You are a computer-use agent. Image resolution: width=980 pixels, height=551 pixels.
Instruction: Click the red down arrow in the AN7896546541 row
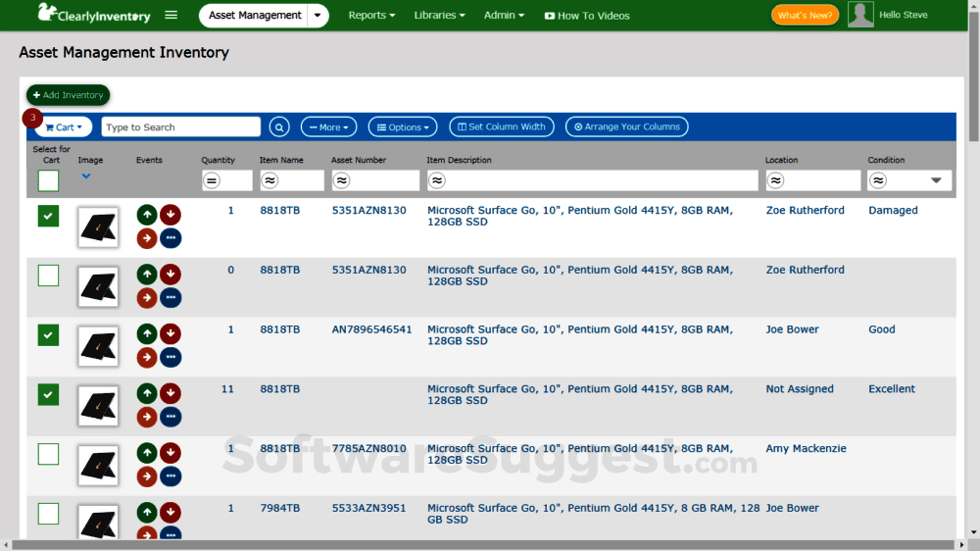point(170,333)
